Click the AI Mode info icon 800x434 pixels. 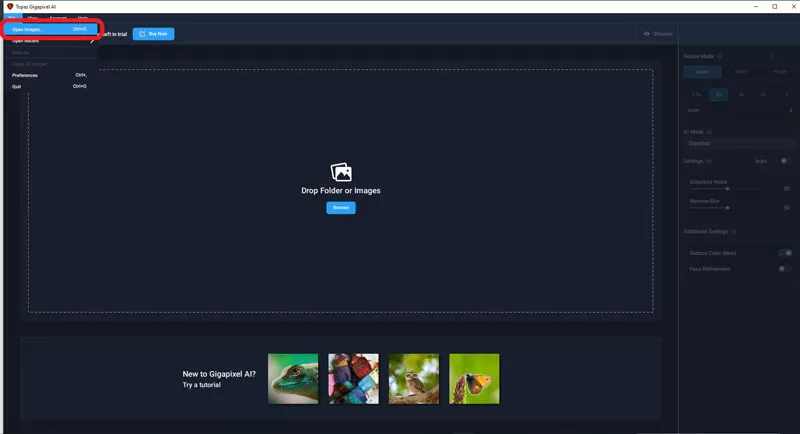point(709,132)
